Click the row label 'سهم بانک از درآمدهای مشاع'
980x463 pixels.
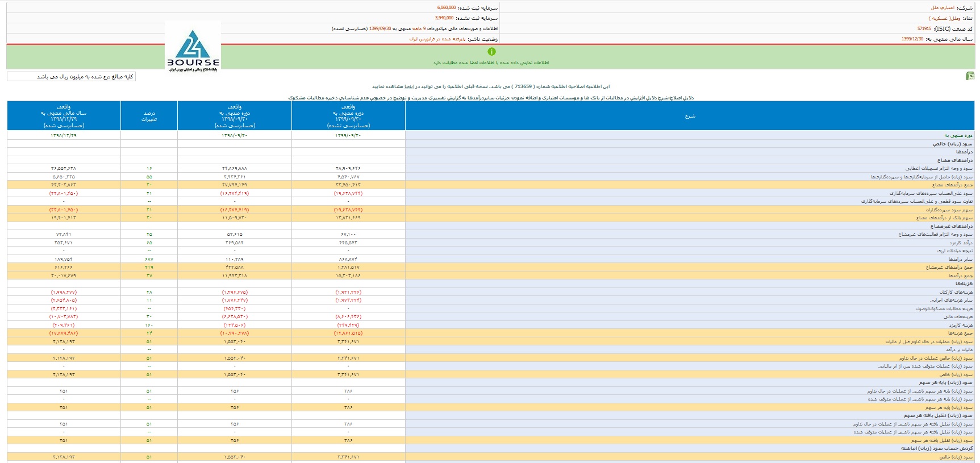[x=944, y=218]
